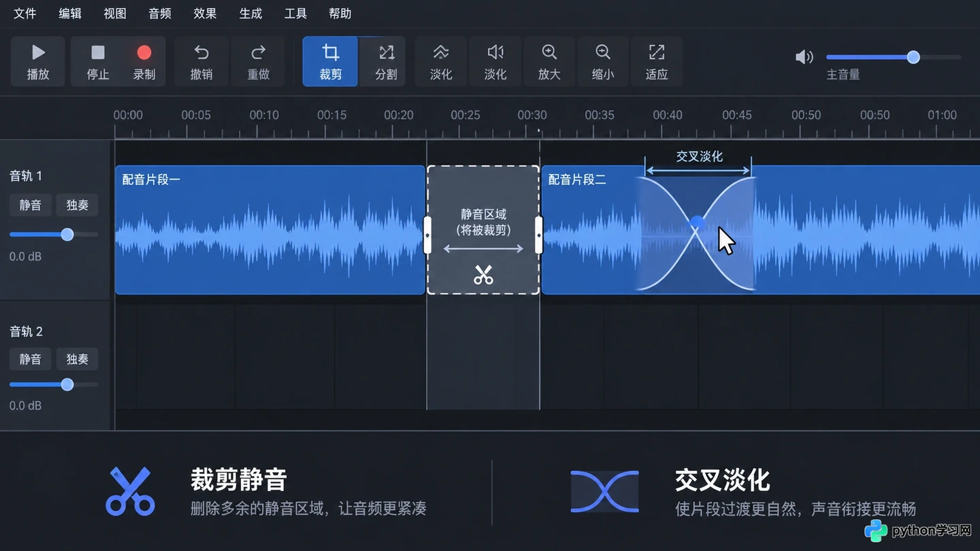Click the 交叉淡化 label above the crossfade
Image resolution: width=980 pixels, height=551 pixels.
(x=699, y=156)
